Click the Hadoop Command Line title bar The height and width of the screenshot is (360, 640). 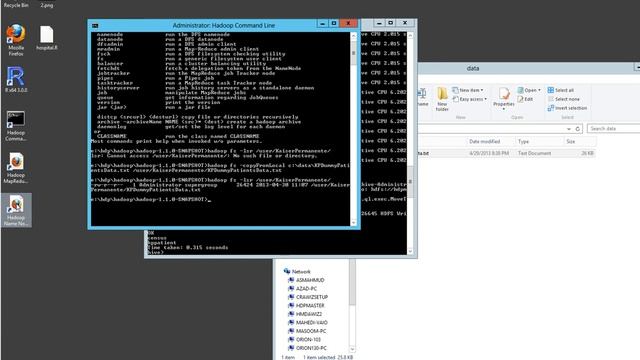[224, 25]
